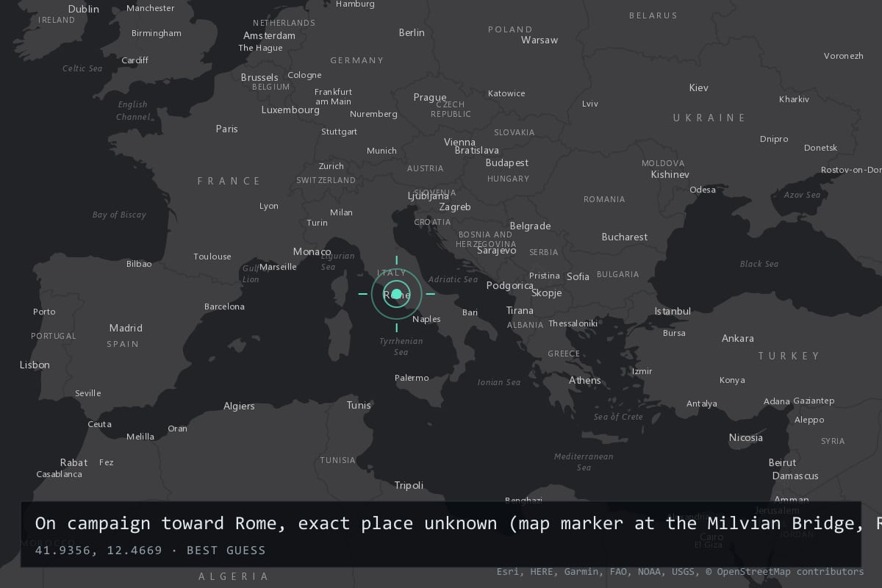
Task: Choose the Vienna label on the map
Action: pos(460,142)
